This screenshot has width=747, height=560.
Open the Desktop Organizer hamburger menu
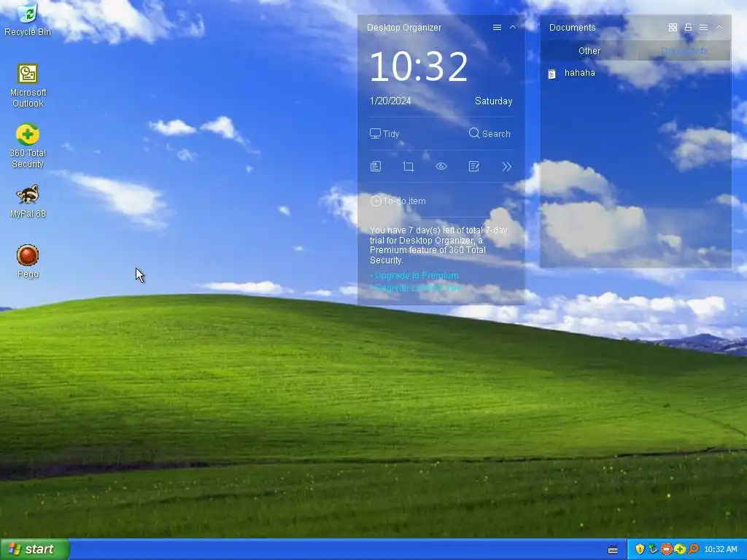click(497, 28)
